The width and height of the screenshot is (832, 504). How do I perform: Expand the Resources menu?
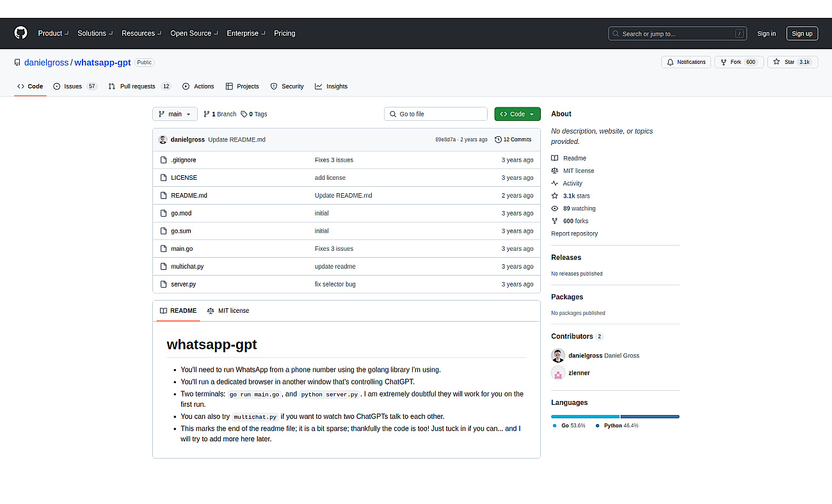pos(142,33)
